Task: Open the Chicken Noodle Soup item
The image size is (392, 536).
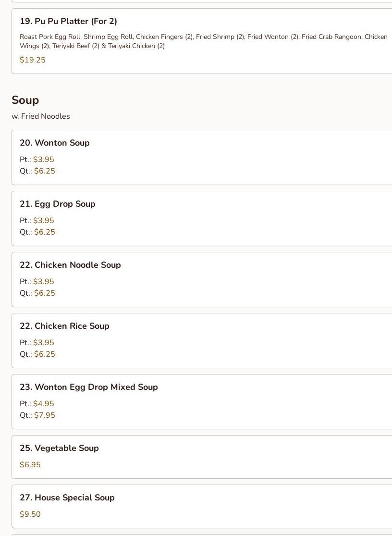Action: click(x=70, y=265)
